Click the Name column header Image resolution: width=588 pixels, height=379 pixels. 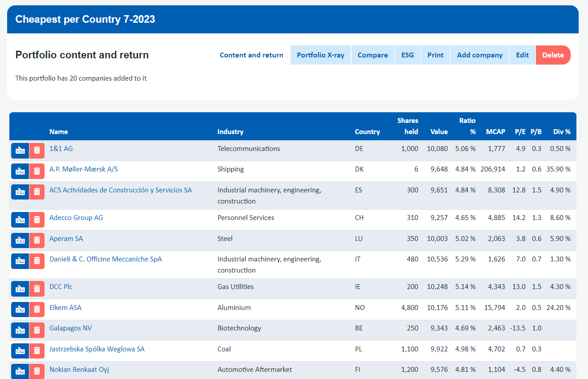59,132
